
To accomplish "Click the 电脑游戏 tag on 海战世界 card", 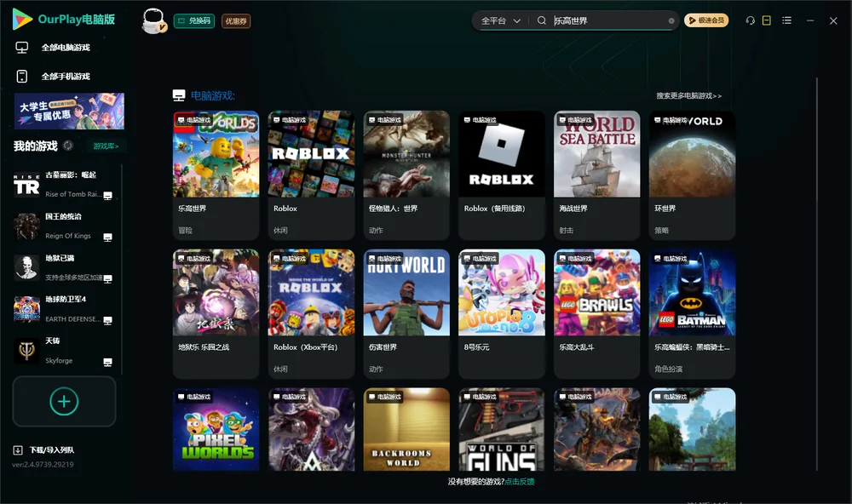I will pyautogui.click(x=575, y=119).
